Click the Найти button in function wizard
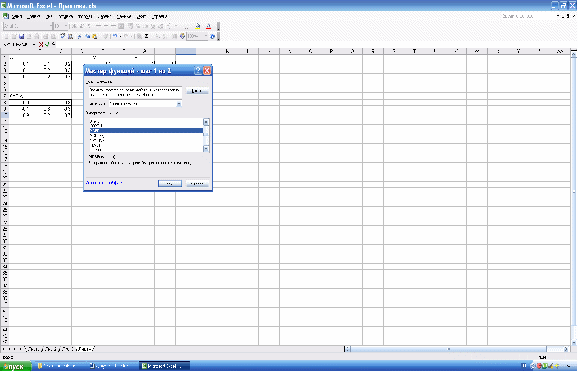 click(197, 91)
